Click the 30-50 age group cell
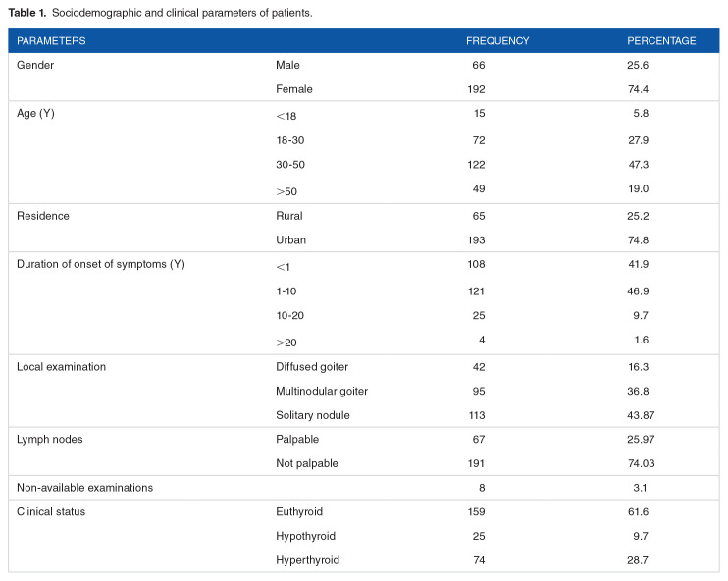728x581 pixels. 293,166
